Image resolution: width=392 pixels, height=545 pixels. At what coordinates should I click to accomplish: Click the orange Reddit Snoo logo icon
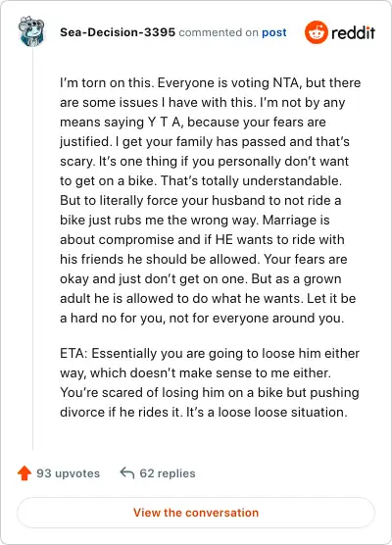(x=317, y=32)
